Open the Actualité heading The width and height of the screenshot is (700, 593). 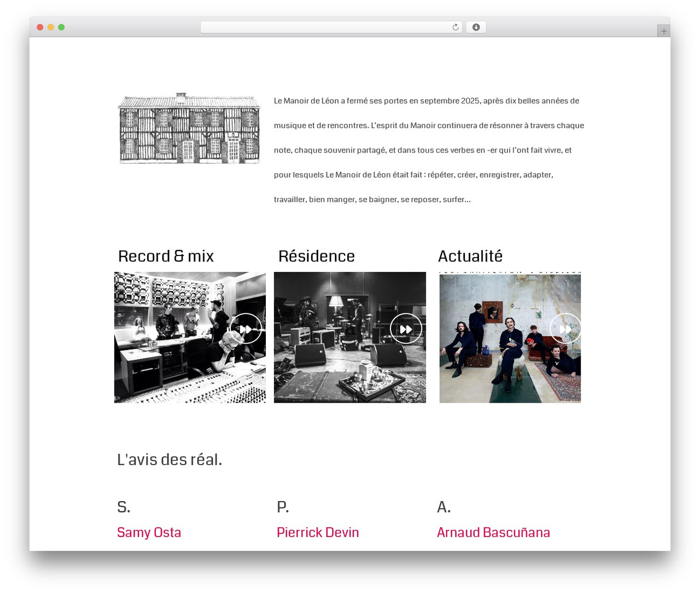coord(470,256)
